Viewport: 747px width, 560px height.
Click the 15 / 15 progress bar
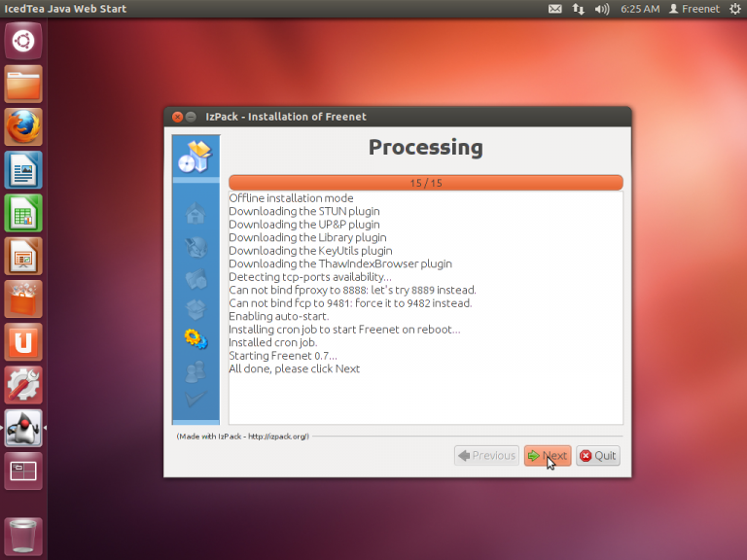coord(425,183)
